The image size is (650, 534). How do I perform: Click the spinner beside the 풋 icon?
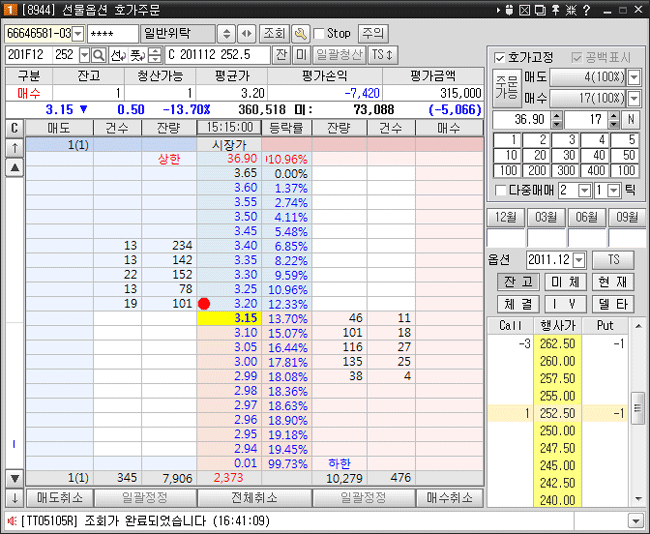pyautogui.click(x=155, y=55)
